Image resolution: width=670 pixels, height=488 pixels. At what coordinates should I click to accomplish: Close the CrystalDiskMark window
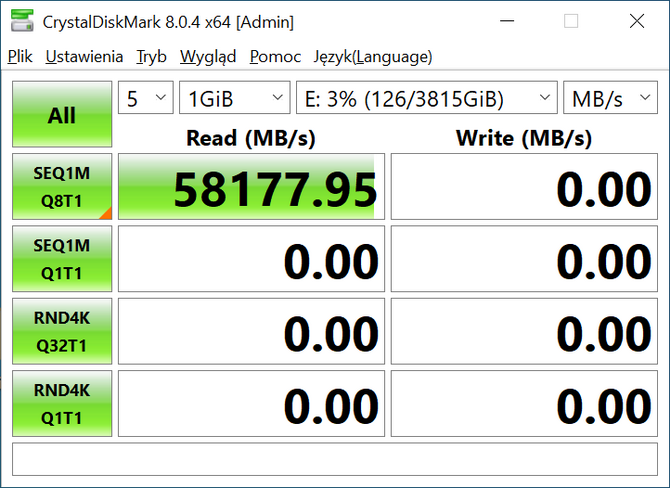coord(637,21)
